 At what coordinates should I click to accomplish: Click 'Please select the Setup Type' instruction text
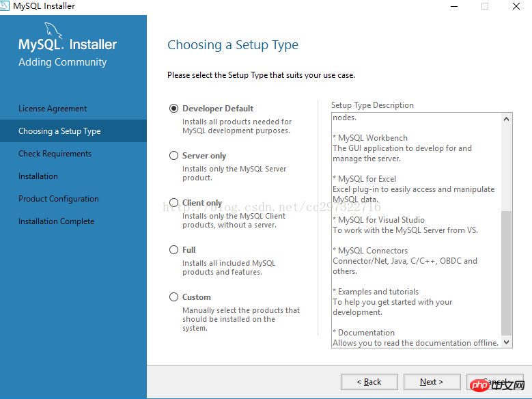(262, 75)
